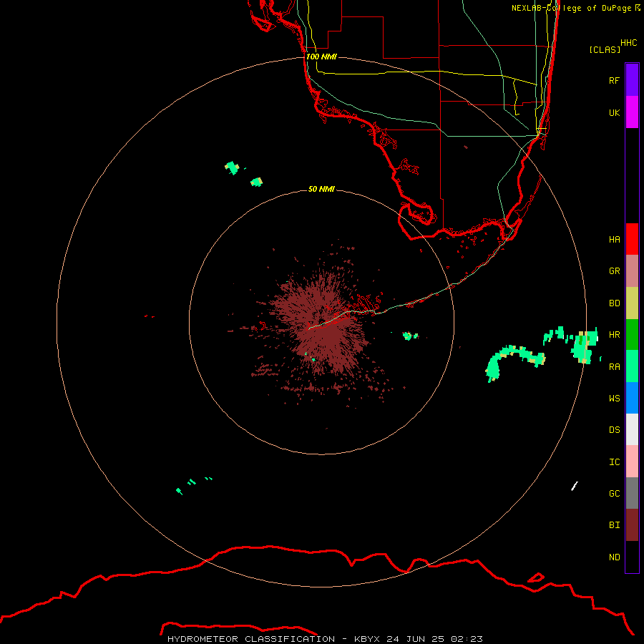
Task: Click the '02:23' timestamp
Action: [467, 639]
